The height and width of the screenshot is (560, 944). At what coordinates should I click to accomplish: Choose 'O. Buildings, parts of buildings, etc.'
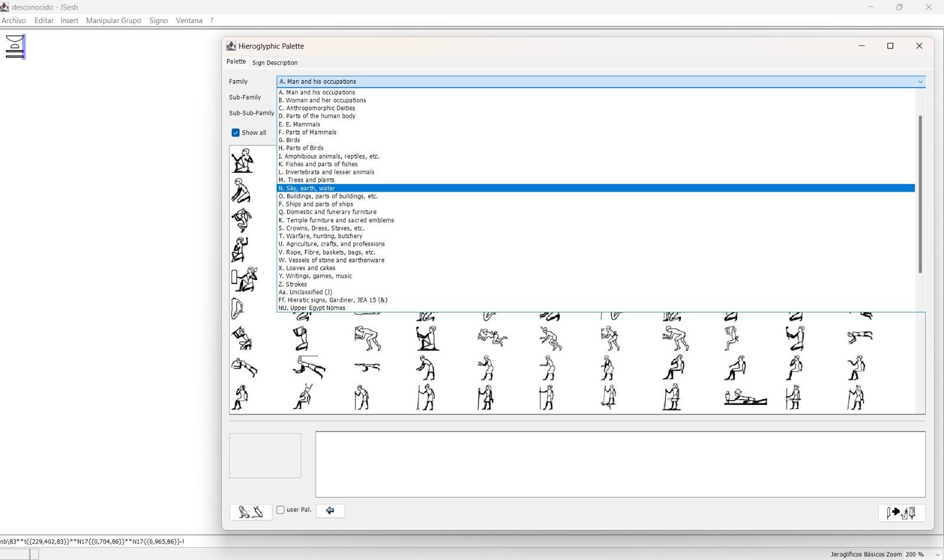(596, 196)
